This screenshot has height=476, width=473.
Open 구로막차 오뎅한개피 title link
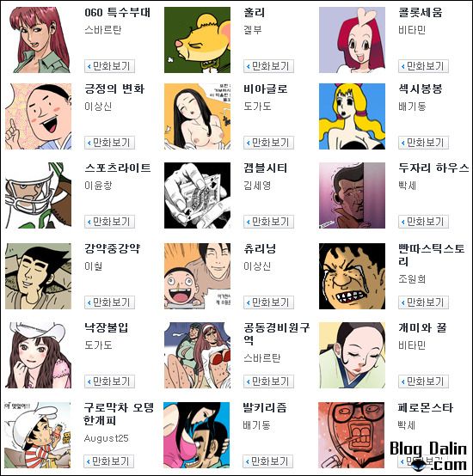tap(119, 414)
